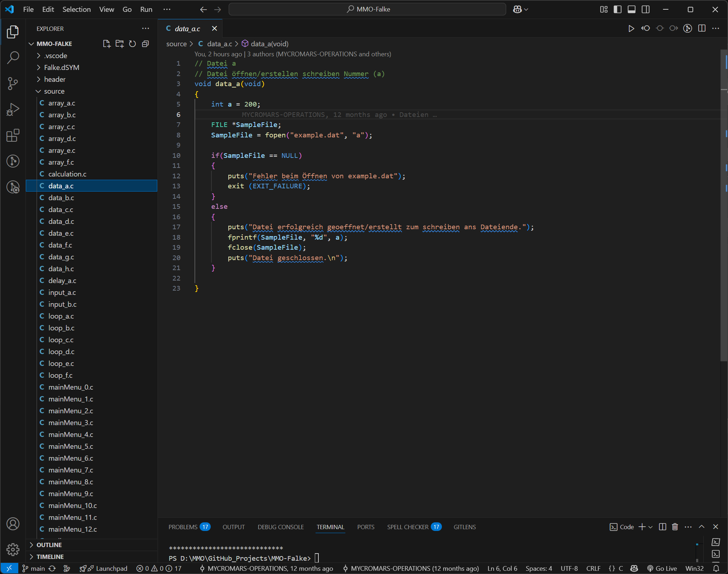Toggle the primary side bar visibility
This screenshot has width=728, height=574.
tap(617, 9)
